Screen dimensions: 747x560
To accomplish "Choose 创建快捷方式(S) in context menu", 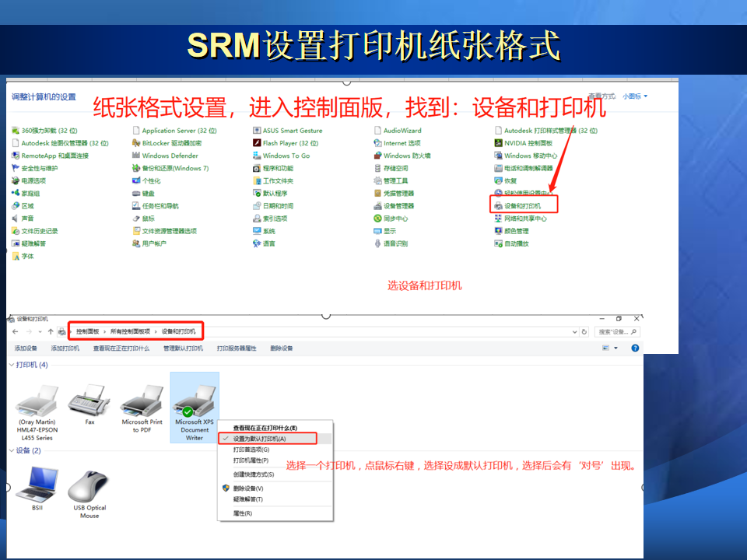I will 254,474.
